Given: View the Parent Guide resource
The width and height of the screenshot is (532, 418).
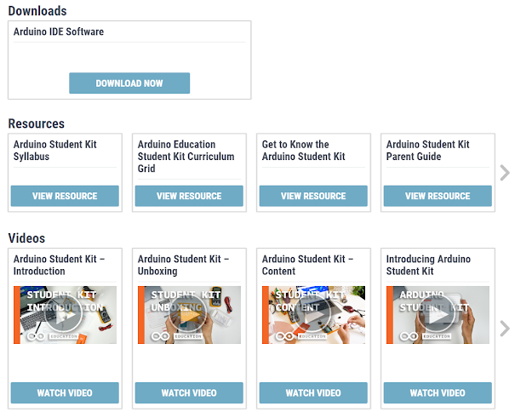Looking at the screenshot, I should (x=438, y=196).
